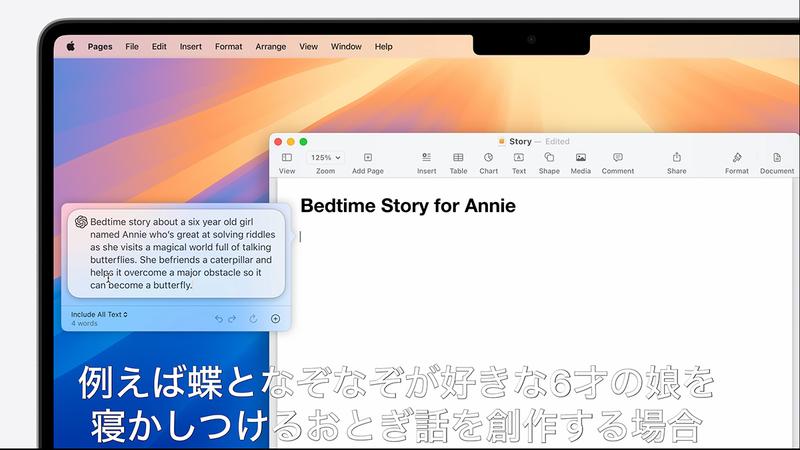Image resolution: width=800 pixels, height=450 pixels.
Task: Open the 125% Zoom dropdown
Action: (326, 158)
